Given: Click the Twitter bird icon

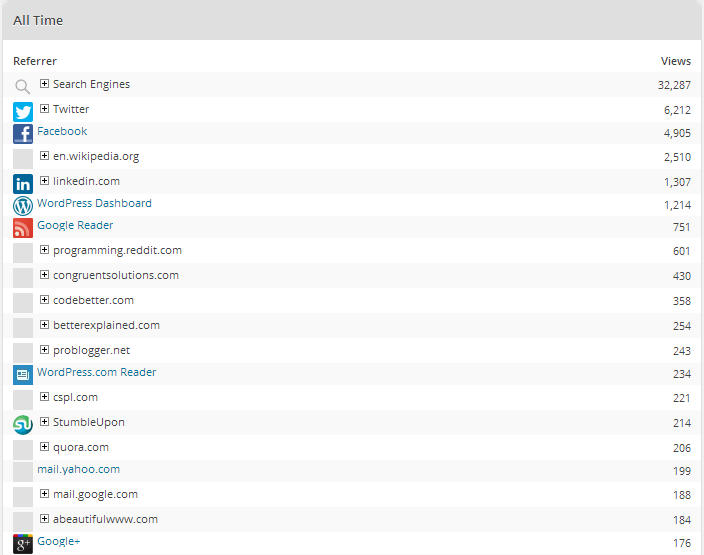Looking at the screenshot, I should point(23,112).
